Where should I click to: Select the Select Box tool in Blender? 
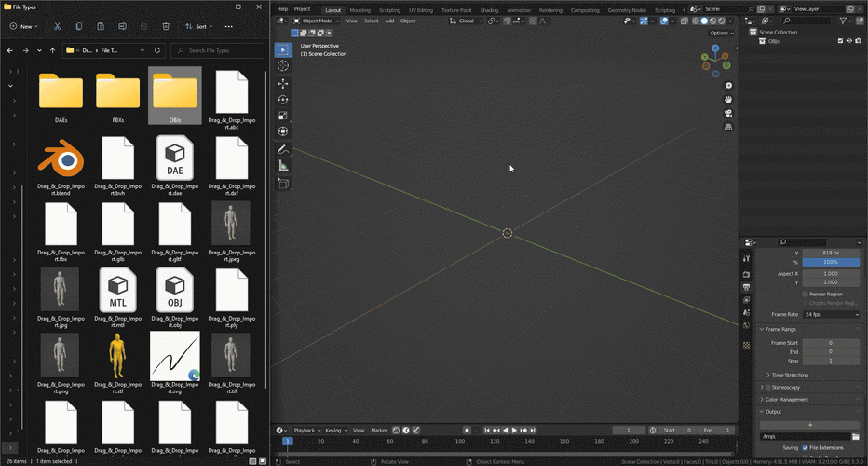(x=283, y=50)
